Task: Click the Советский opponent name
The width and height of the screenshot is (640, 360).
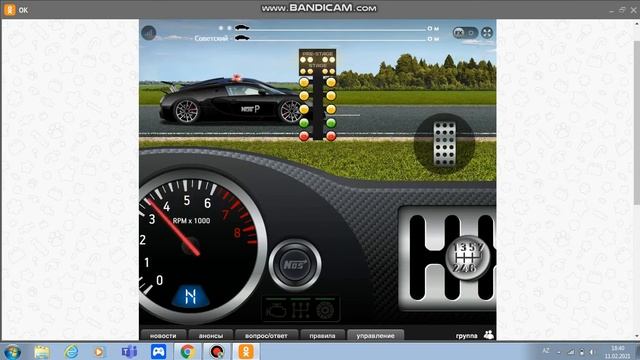Action: click(211, 38)
